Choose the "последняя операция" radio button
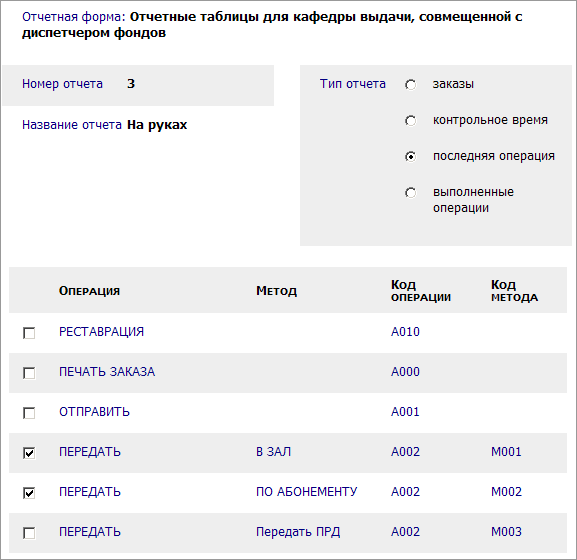The width and height of the screenshot is (577, 560). pyautogui.click(x=410, y=157)
